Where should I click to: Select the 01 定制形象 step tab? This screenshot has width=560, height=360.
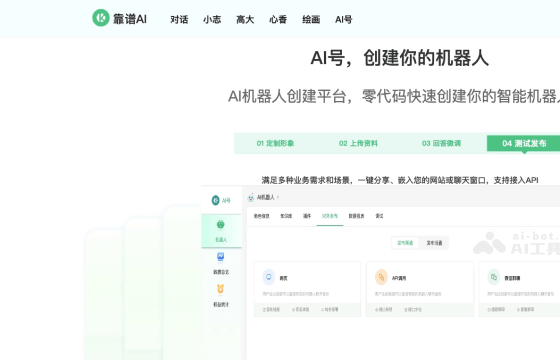(275, 143)
